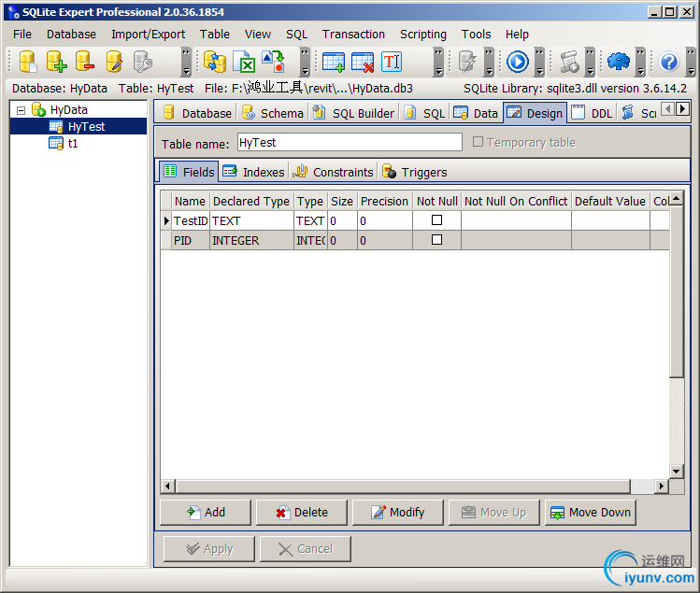Click the fields grid scroll right arrow

[661, 486]
